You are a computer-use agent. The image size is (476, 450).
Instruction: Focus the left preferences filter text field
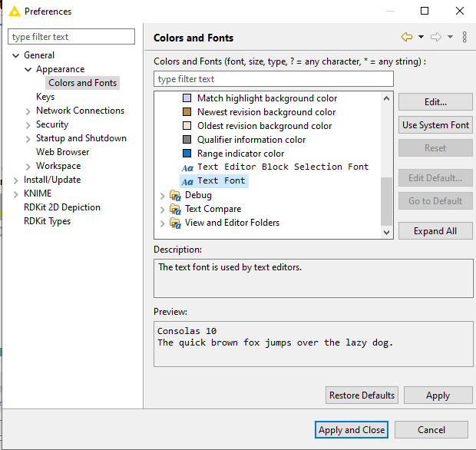coord(71,37)
